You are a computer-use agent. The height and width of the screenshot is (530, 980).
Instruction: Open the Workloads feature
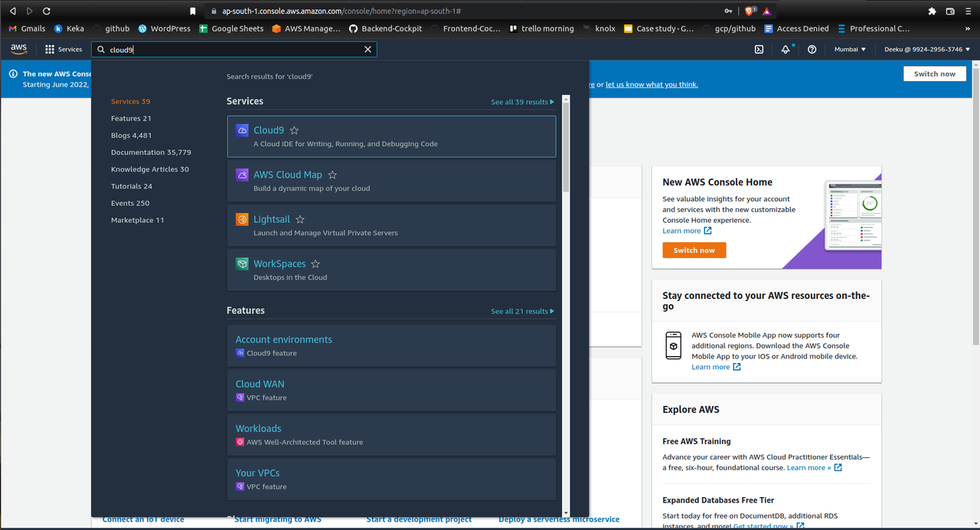(391, 434)
